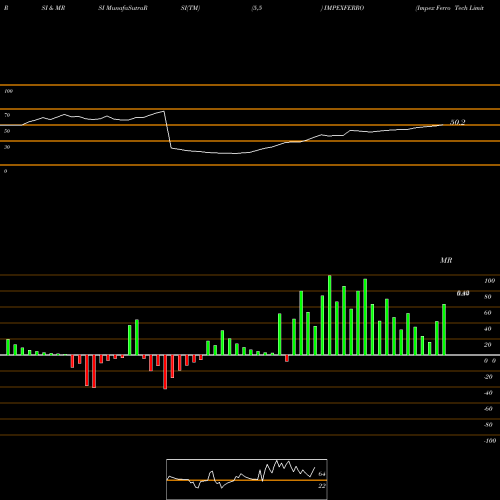Click the RSI axis label 70

click(x=7, y=115)
